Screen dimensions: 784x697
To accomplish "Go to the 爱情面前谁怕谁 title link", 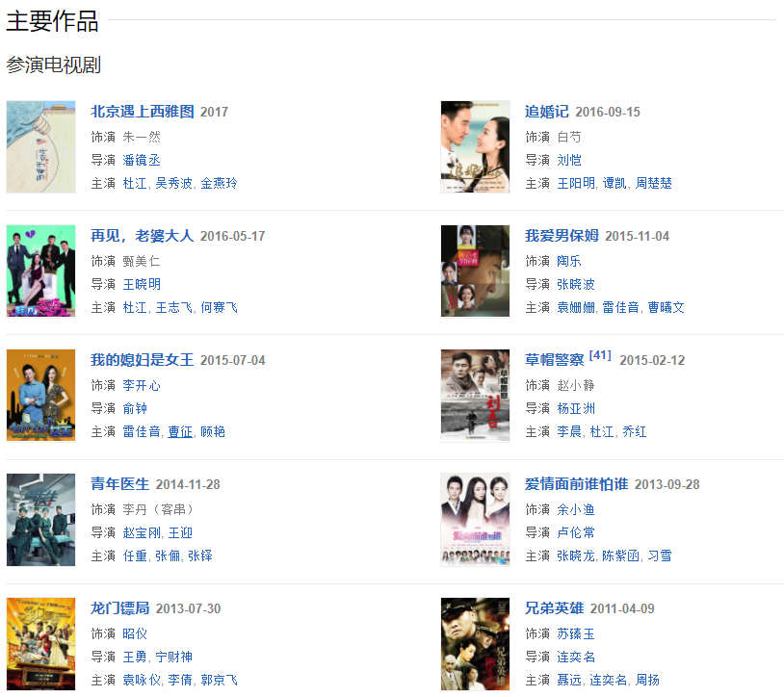I will [577, 484].
